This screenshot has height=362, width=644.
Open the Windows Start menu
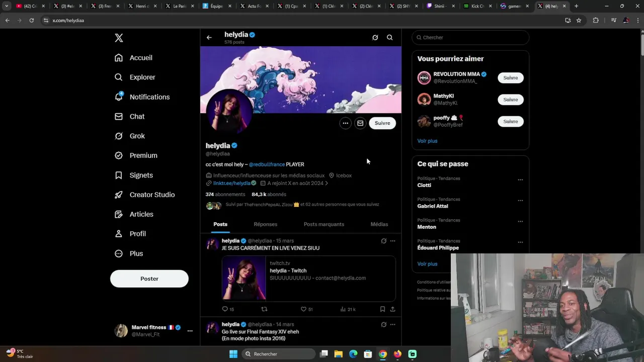[233, 354]
